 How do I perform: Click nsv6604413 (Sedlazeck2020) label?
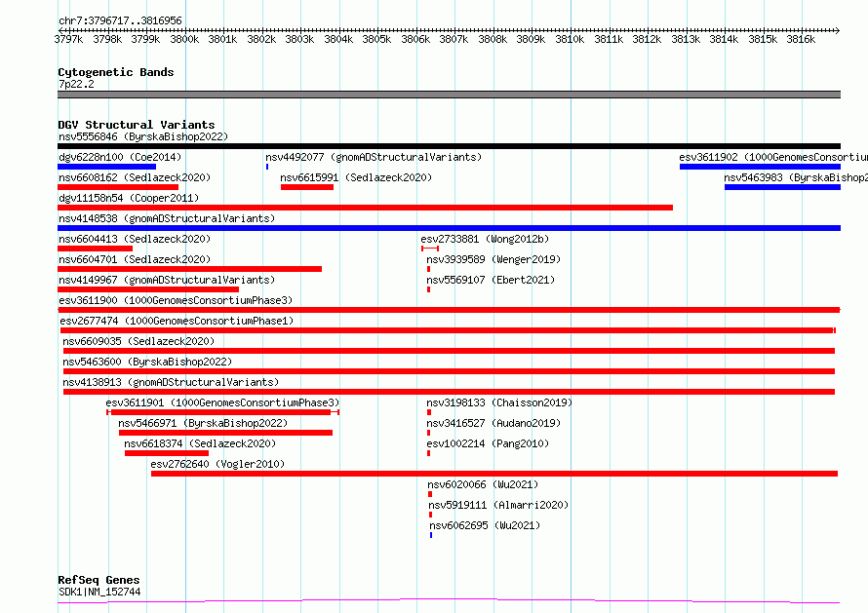pyautogui.click(x=135, y=239)
